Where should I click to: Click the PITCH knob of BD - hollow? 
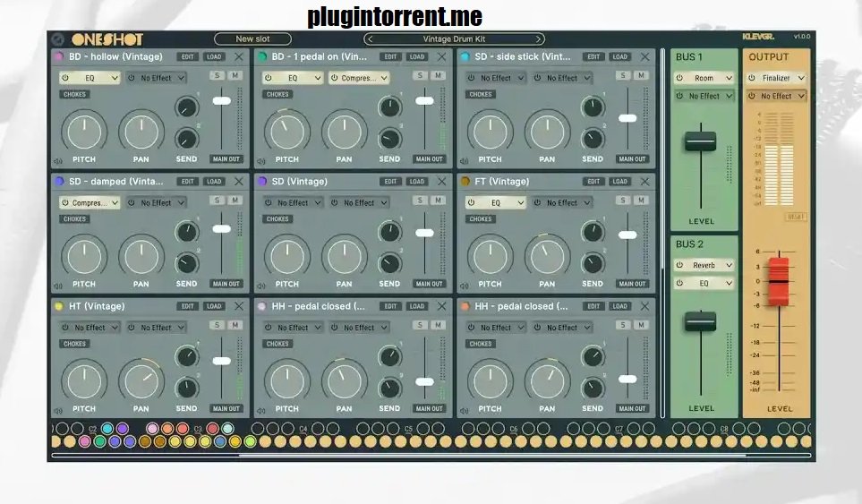point(84,132)
